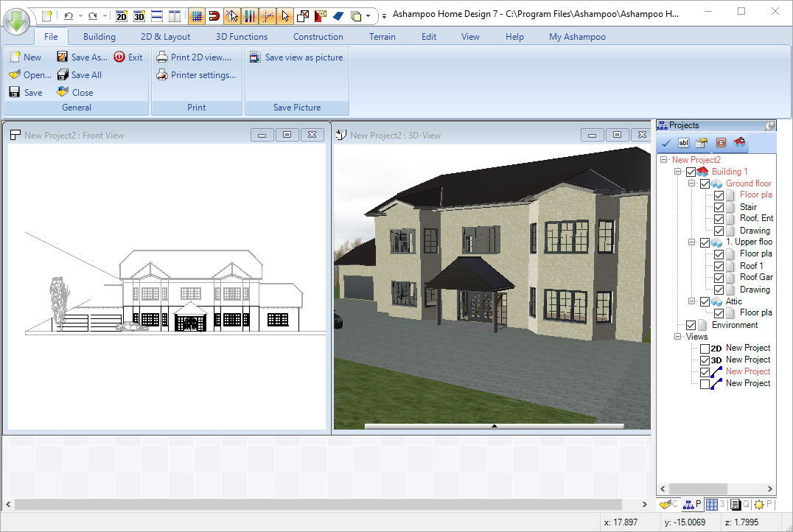Toggle the Ground floor visibility checkbox

coord(705,183)
